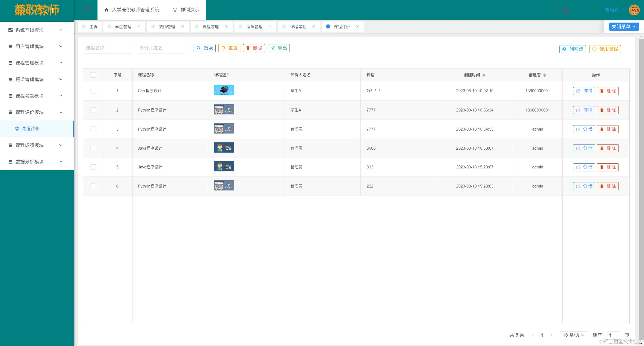Close the 学生管理 tab with its X
This screenshot has width=644, height=346.
click(x=139, y=26)
